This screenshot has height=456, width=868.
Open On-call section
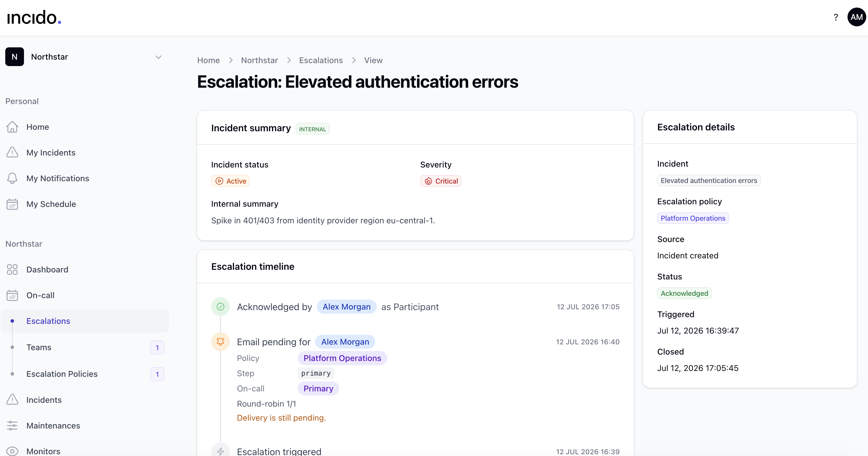40,295
